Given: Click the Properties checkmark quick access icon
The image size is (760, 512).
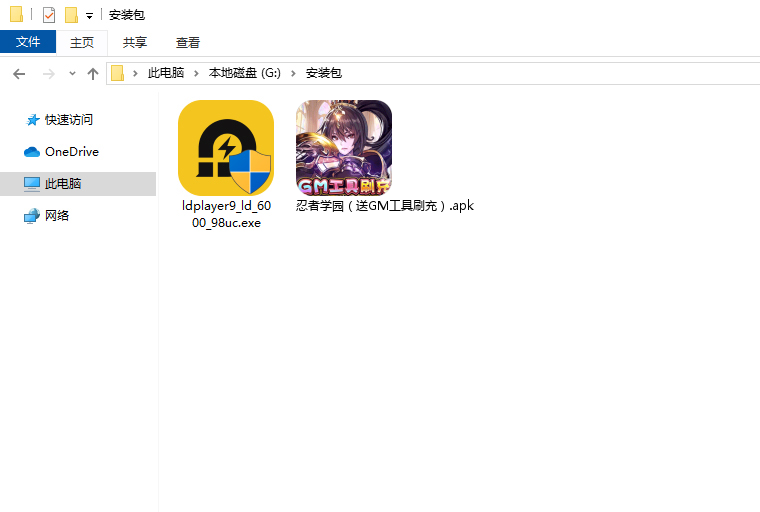Looking at the screenshot, I should [x=49, y=15].
